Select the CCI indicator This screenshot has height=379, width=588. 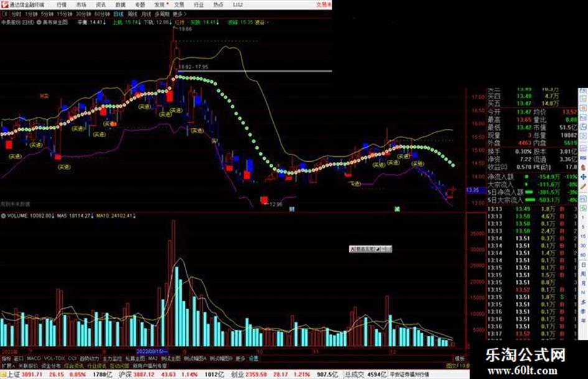pyautogui.click(x=72, y=358)
